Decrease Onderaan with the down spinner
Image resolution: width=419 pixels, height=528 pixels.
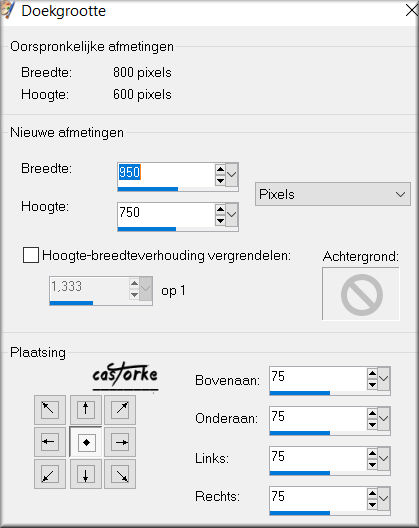tap(372, 425)
